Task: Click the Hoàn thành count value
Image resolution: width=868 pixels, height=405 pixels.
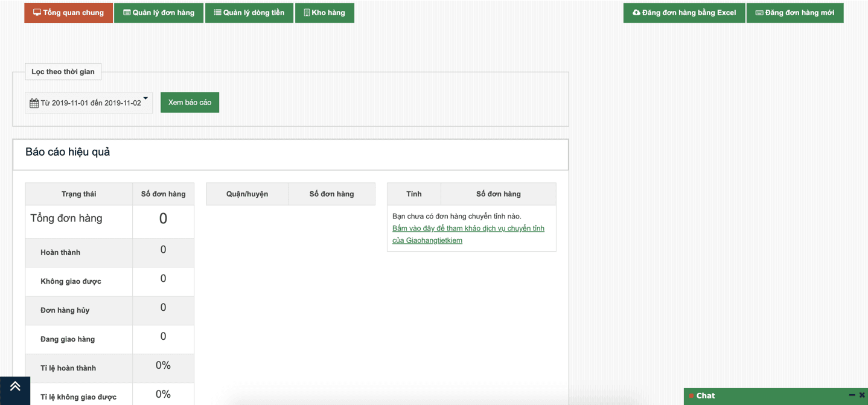Action: [x=163, y=250]
